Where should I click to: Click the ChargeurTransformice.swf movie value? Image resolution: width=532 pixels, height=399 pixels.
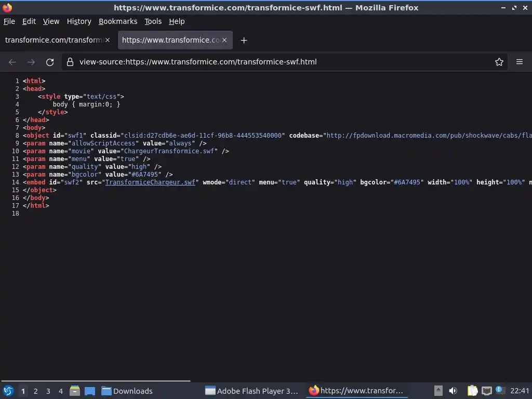coord(169,151)
